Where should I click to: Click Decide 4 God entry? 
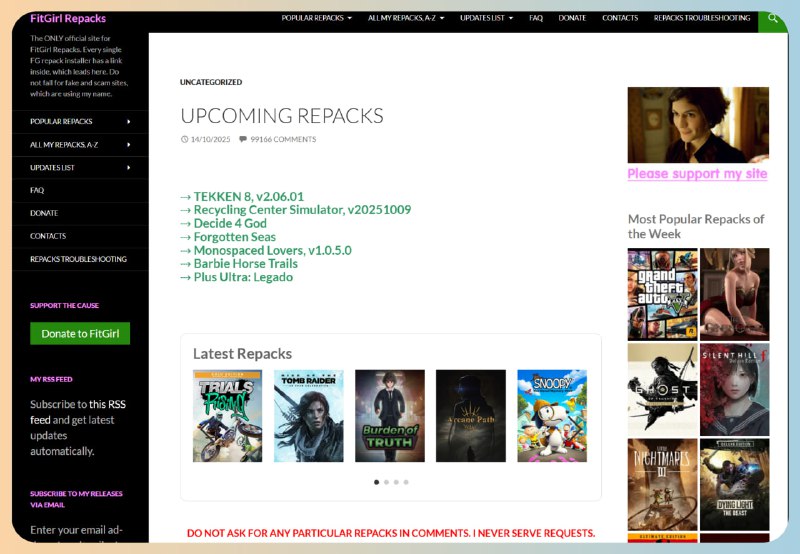coord(230,223)
